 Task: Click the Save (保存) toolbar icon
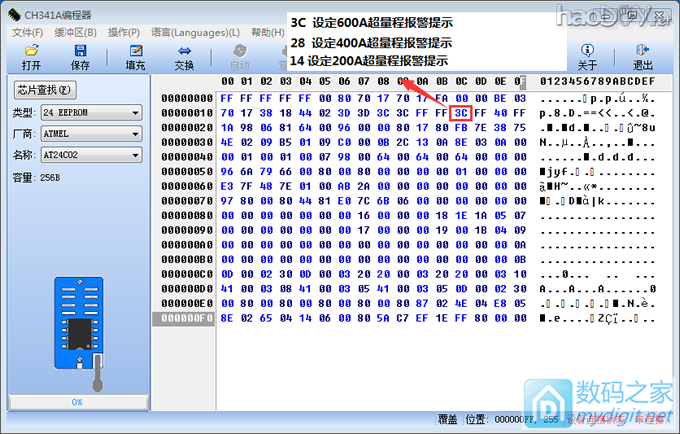(80, 57)
